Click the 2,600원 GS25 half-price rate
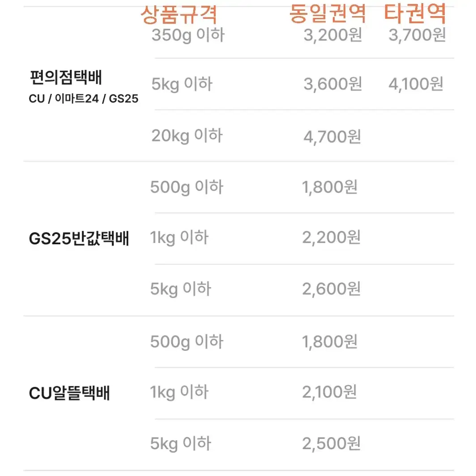The height and width of the screenshot is (476, 476). [331, 289]
